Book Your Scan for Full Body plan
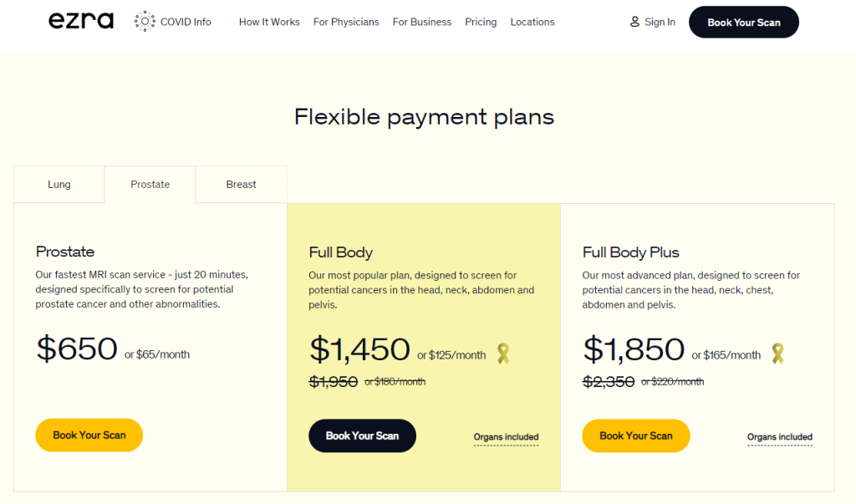 click(x=362, y=435)
